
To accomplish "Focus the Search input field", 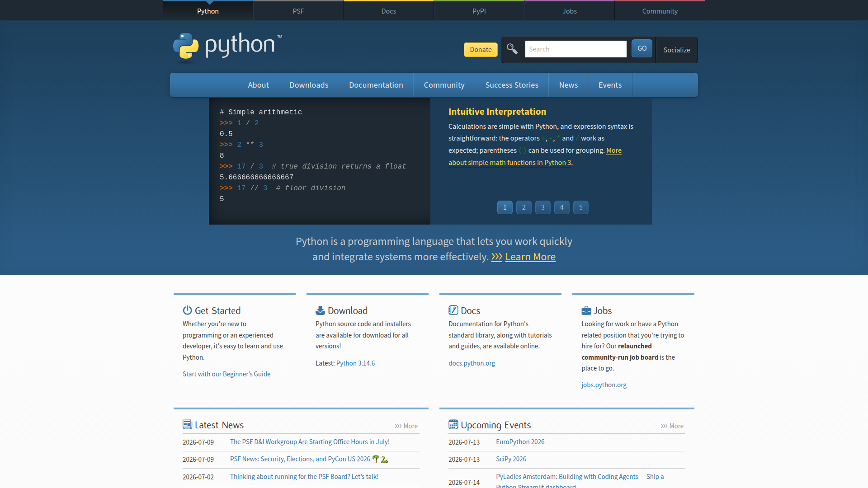I will click(x=576, y=49).
